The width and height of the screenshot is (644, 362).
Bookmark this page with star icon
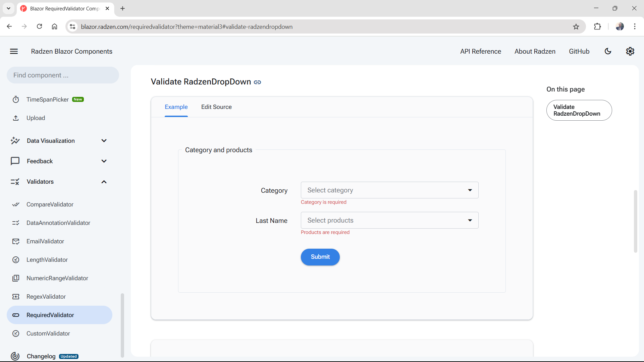click(576, 27)
